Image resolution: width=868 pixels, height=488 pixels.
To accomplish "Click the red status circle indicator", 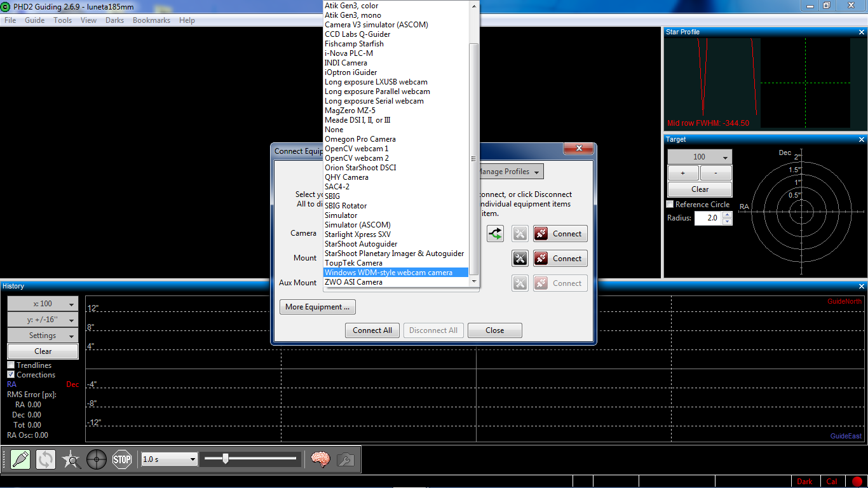I will [x=857, y=482].
